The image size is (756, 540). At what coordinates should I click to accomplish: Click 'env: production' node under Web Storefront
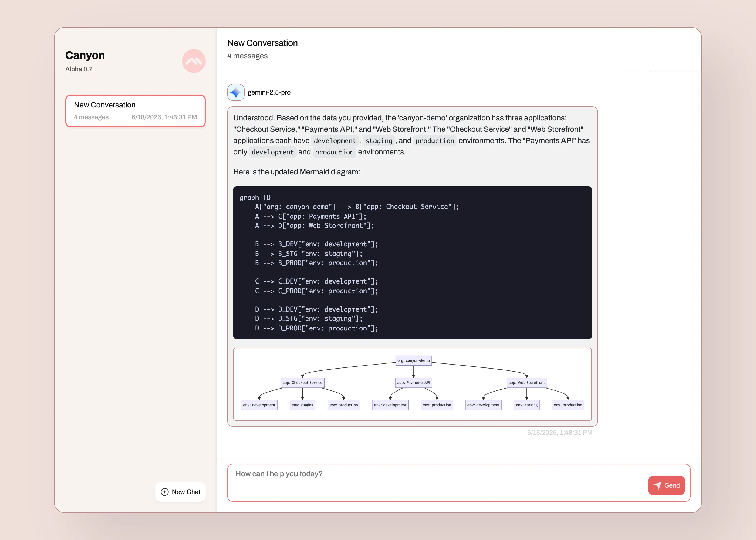(568, 405)
